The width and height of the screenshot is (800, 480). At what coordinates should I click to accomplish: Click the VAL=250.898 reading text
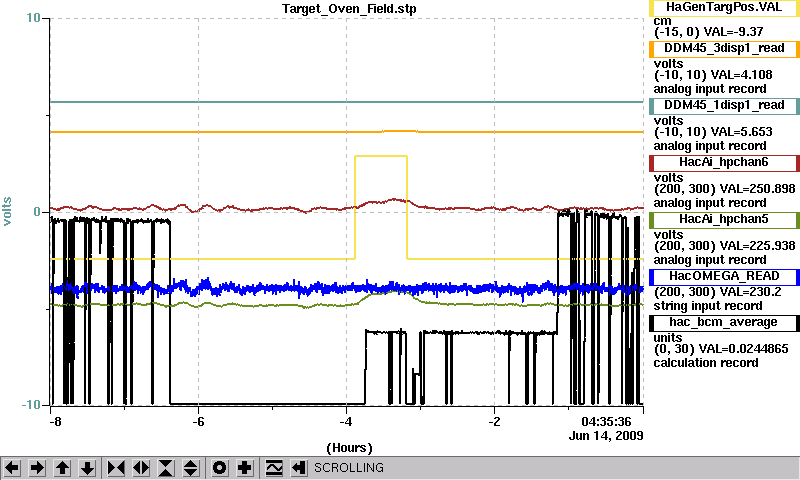[757, 189]
